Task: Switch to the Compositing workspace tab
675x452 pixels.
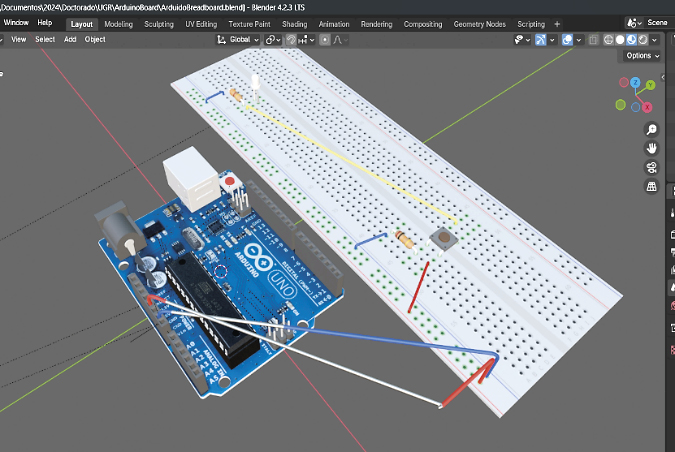Action: coord(423,24)
